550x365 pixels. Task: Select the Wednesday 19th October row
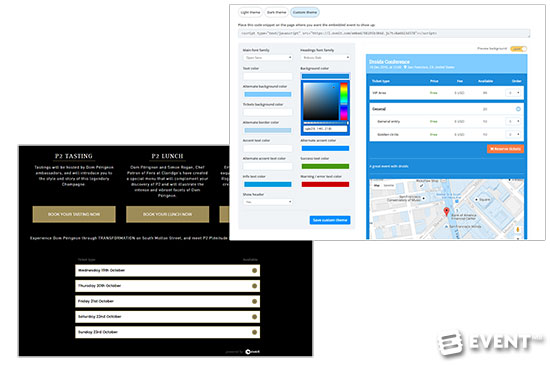click(167, 271)
